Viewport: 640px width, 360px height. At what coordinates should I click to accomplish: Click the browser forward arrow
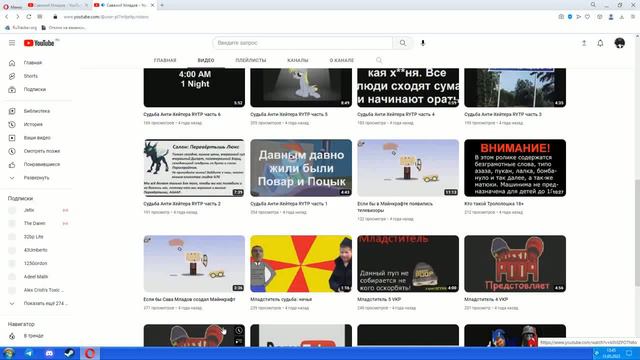[17, 17]
